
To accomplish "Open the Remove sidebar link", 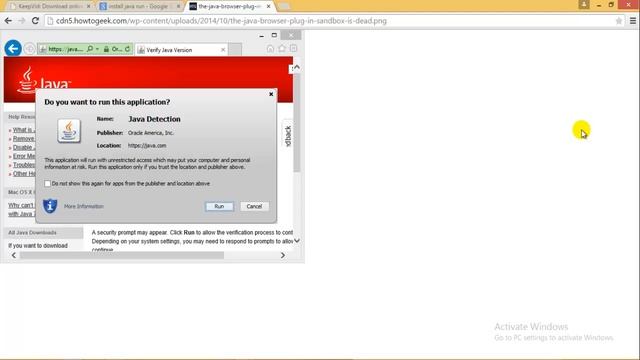I will pyautogui.click(x=23, y=139).
